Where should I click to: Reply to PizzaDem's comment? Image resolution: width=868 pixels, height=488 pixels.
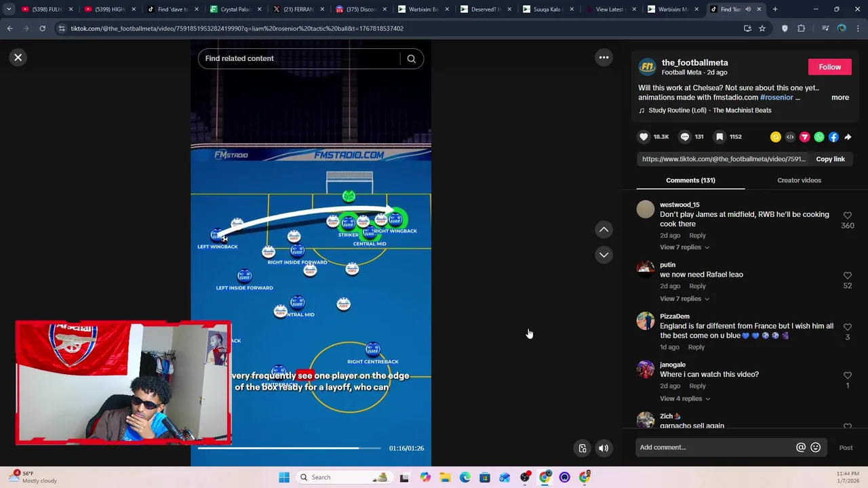[696, 347]
